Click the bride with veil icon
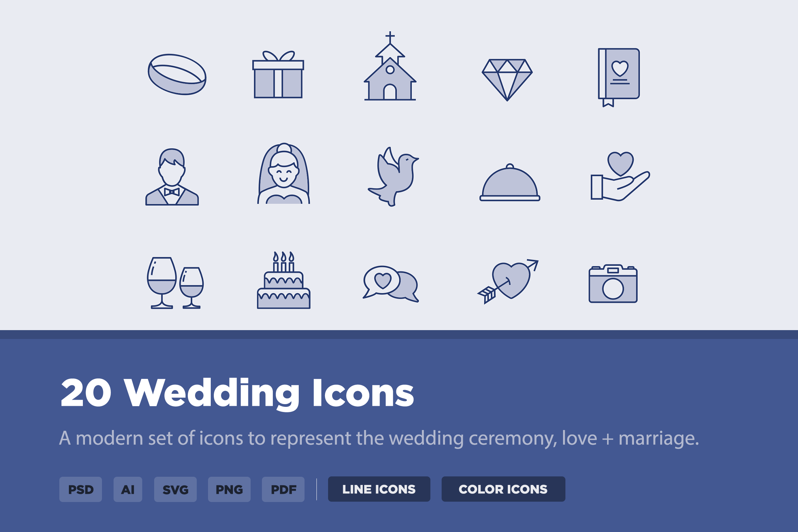Screen dimensions: 798x532 (x=283, y=173)
